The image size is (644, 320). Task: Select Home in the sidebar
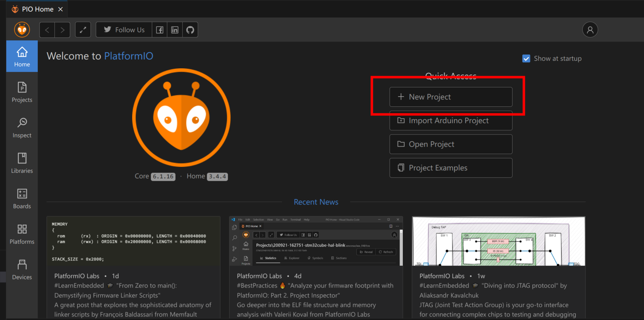pyautogui.click(x=22, y=56)
